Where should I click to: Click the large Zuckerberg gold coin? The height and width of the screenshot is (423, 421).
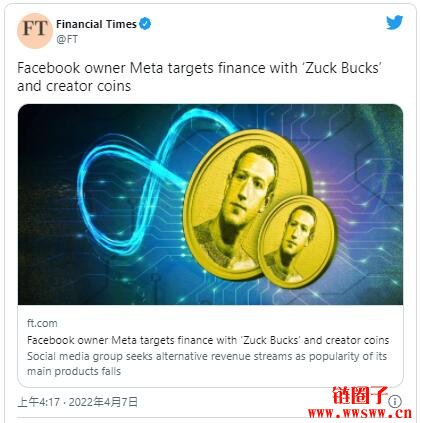click(x=246, y=204)
